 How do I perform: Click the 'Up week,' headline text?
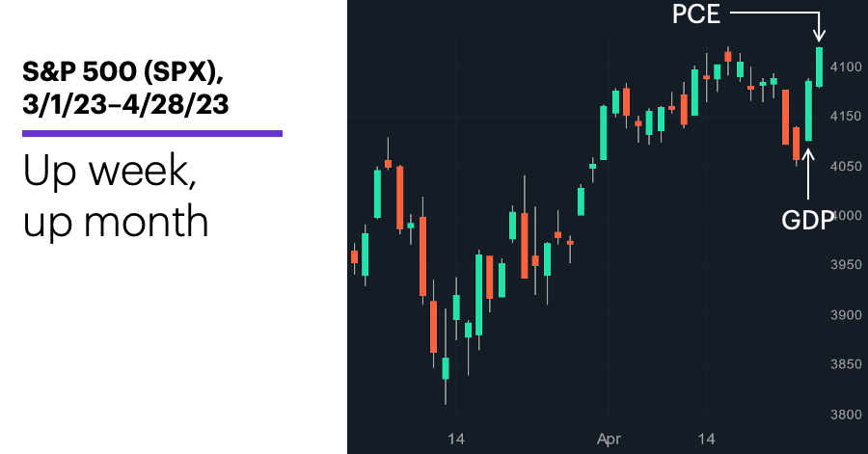[110, 172]
